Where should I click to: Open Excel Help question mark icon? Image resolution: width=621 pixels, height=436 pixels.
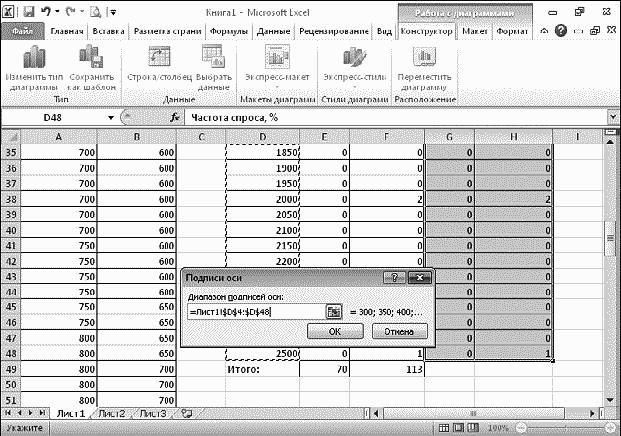coord(561,30)
